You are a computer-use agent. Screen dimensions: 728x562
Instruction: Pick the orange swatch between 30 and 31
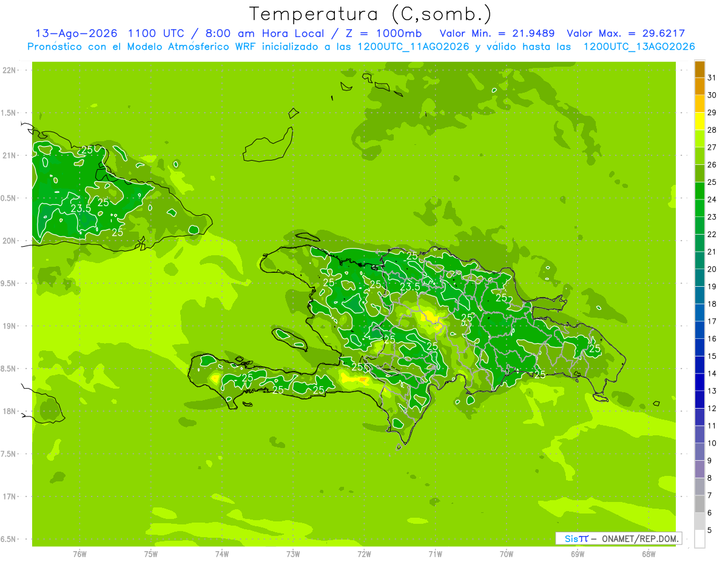699,86
